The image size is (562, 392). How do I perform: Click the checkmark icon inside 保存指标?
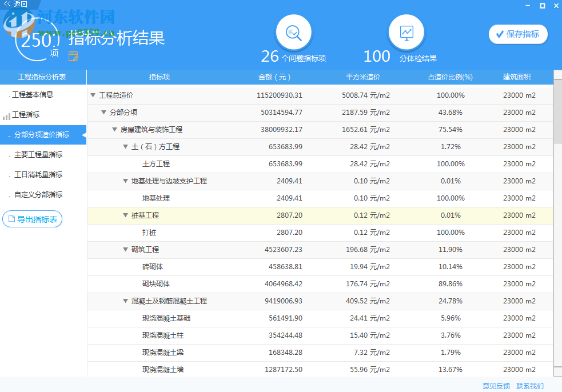coord(500,34)
